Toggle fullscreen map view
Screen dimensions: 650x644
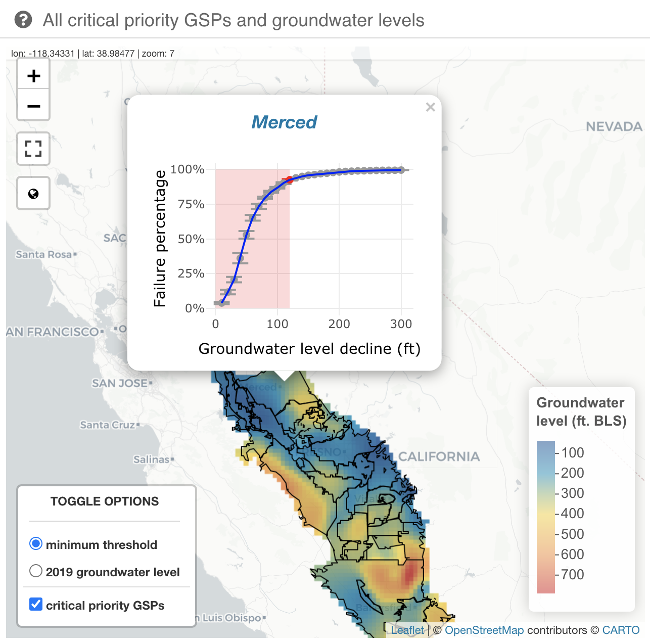click(33, 149)
